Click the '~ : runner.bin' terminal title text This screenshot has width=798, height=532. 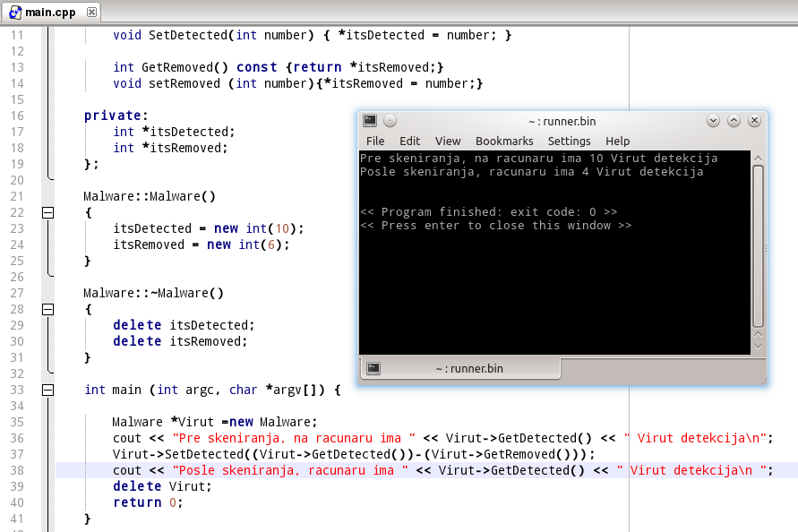[x=562, y=121]
